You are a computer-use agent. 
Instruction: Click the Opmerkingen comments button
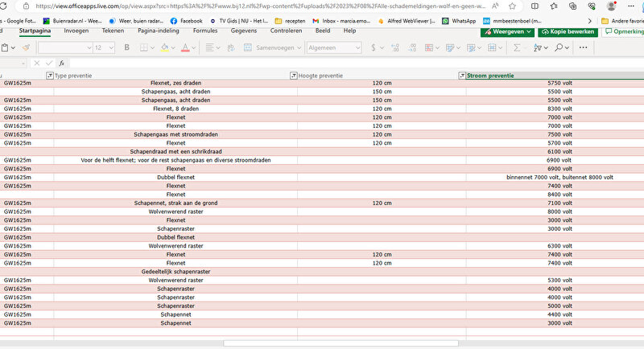pyautogui.click(x=623, y=31)
